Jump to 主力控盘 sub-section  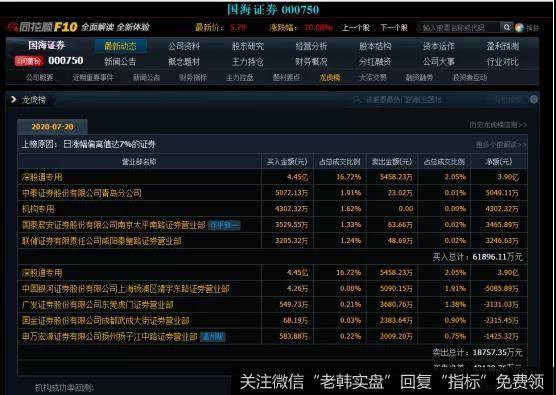click(x=240, y=77)
